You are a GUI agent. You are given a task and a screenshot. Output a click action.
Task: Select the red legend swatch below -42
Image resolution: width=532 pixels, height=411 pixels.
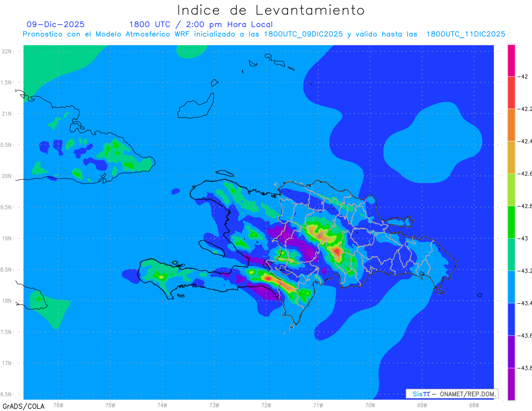tap(511, 92)
